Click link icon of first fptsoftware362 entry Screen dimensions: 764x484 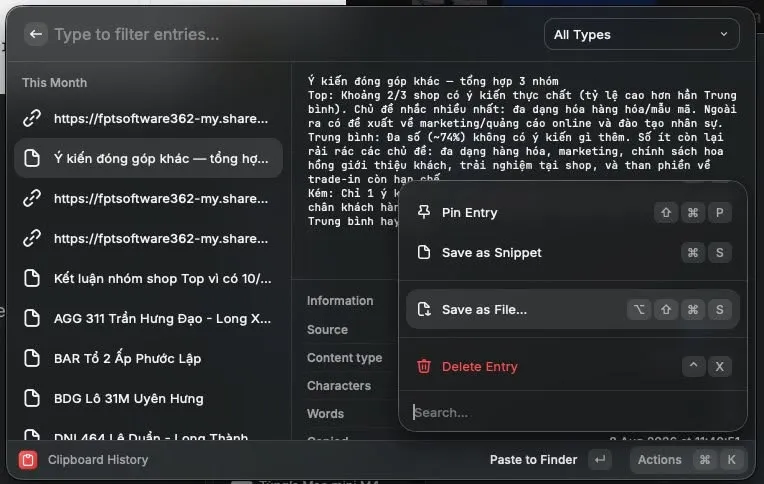point(32,118)
